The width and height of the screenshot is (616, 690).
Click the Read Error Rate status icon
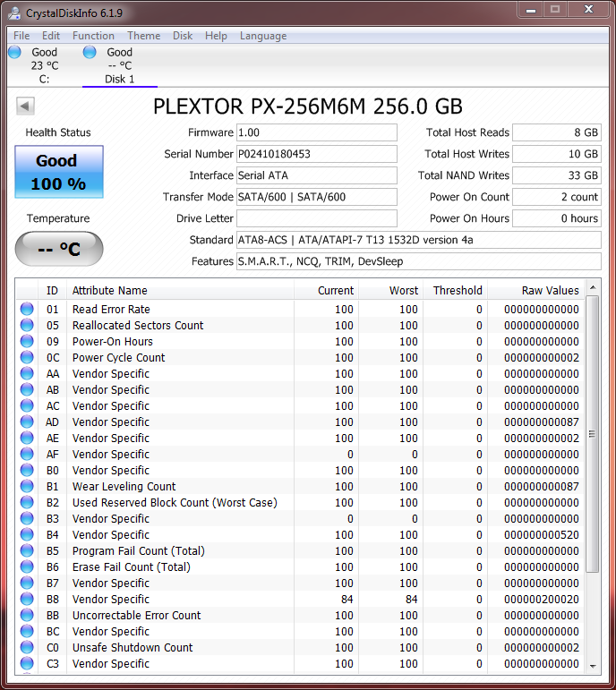click(27, 310)
